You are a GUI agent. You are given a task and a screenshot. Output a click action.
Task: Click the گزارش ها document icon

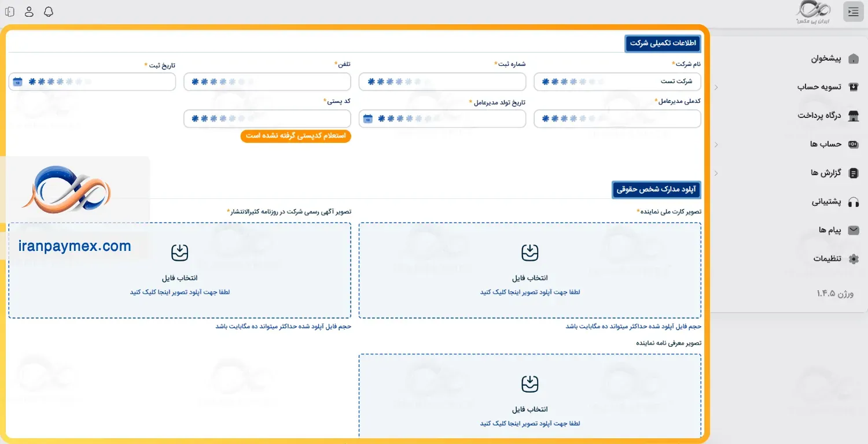pyautogui.click(x=854, y=173)
